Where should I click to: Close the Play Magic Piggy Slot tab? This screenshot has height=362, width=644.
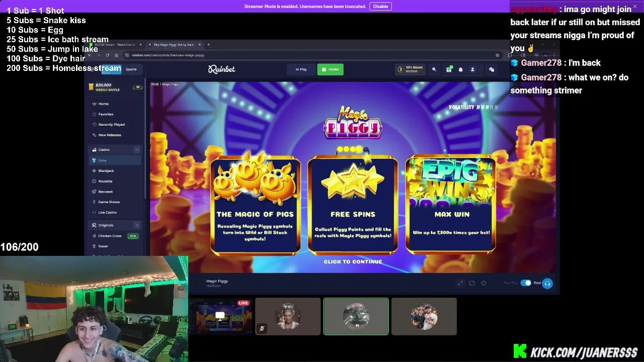(200, 45)
